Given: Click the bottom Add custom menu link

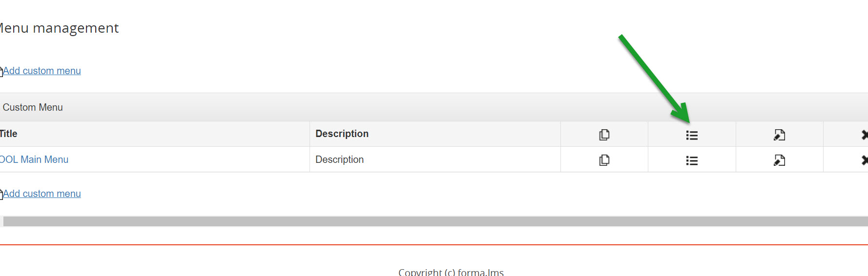Looking at the screenshot, I should (x=42, y=194).
